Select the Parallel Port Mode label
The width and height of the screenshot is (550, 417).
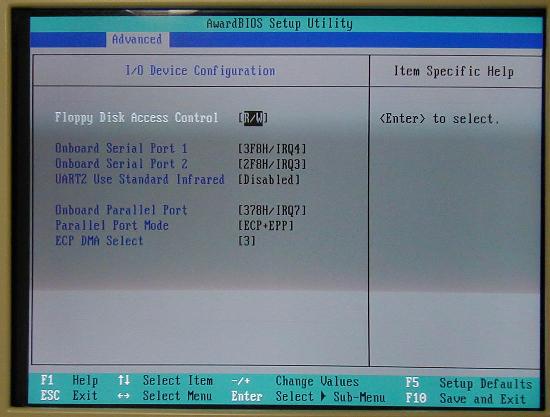[112, 226]
